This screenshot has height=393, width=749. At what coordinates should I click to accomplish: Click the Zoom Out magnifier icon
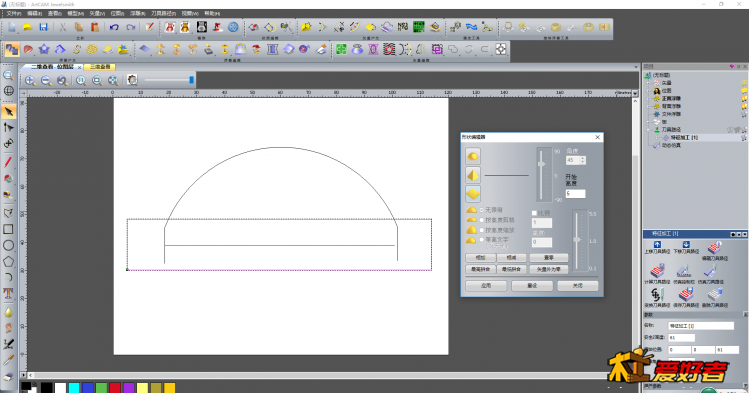coord(46,80)
